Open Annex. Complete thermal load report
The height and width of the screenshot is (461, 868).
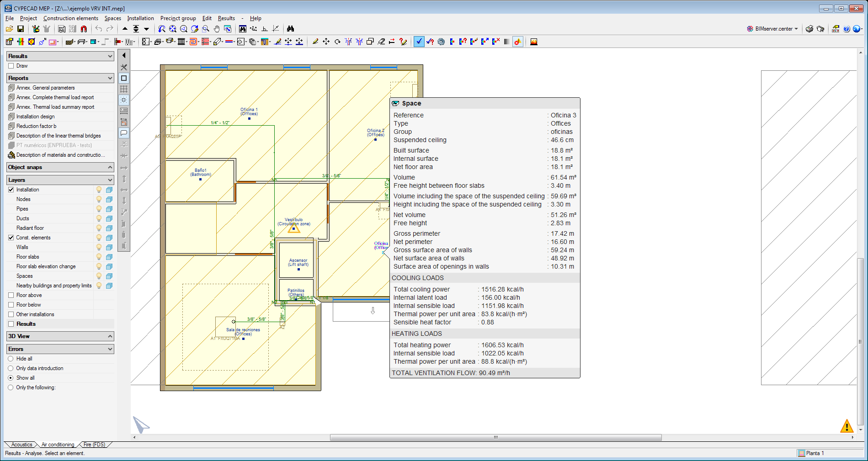pyautogui.click(x=54, y=97)
